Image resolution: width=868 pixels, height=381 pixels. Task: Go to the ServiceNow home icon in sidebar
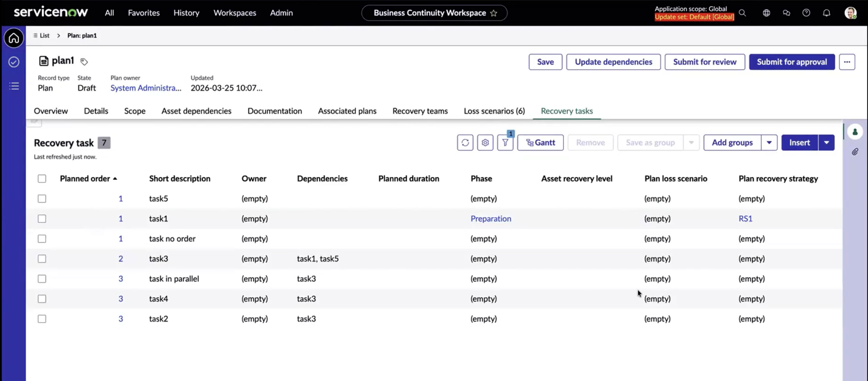14,38
